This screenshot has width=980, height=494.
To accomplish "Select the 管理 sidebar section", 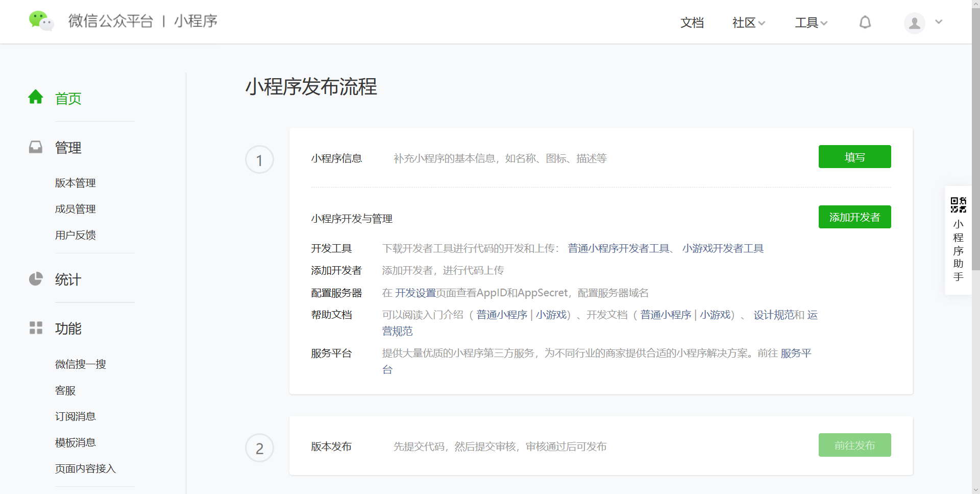I will click(x=68, y=148).
